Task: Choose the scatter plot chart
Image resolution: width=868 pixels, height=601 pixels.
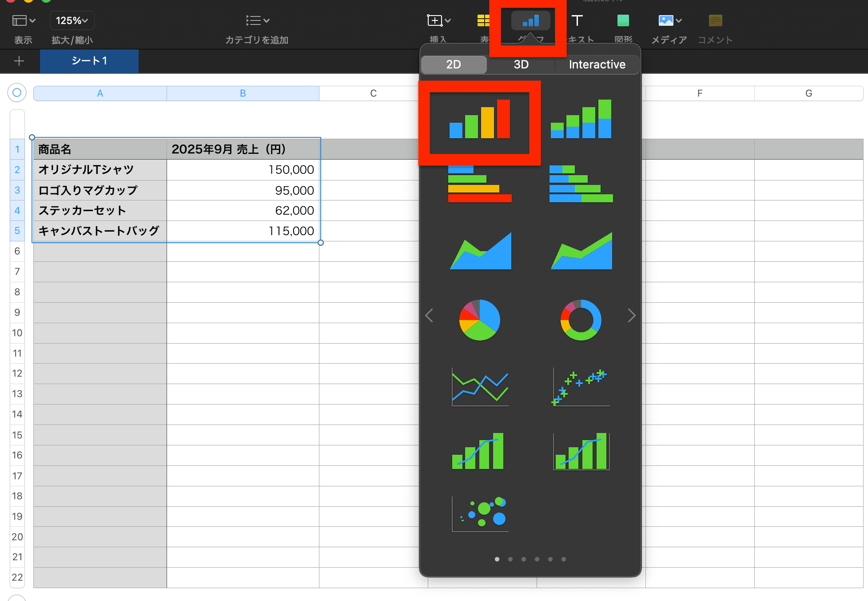Action: 581,386
